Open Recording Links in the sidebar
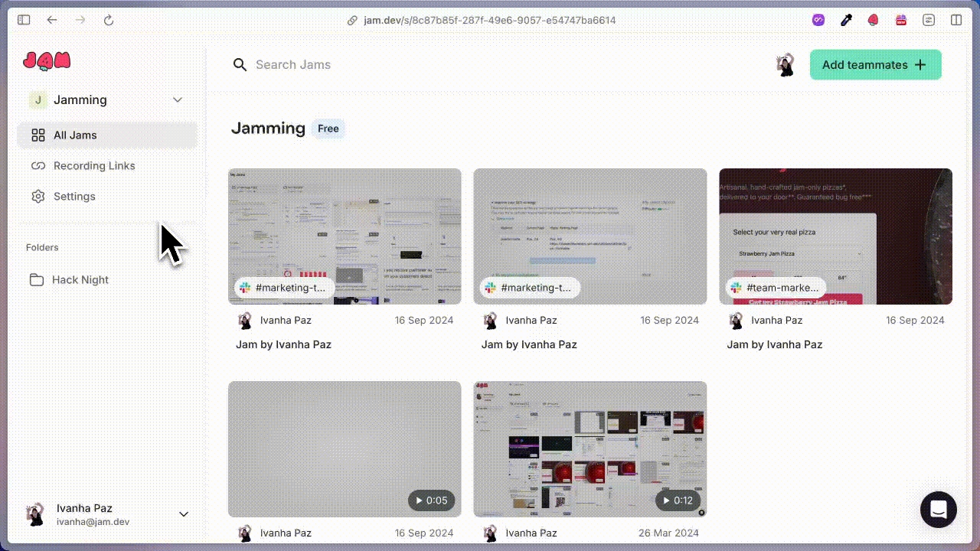 [93, 166]
